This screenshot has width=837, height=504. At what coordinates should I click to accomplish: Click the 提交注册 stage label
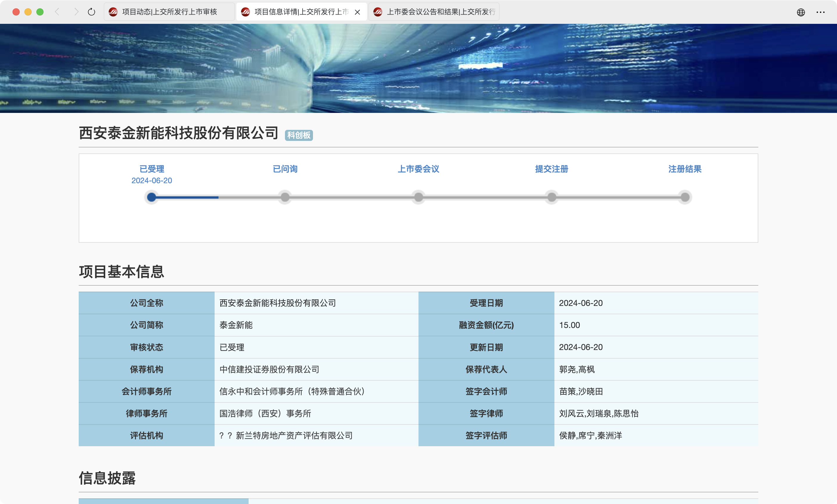click(x=551, y=169)
